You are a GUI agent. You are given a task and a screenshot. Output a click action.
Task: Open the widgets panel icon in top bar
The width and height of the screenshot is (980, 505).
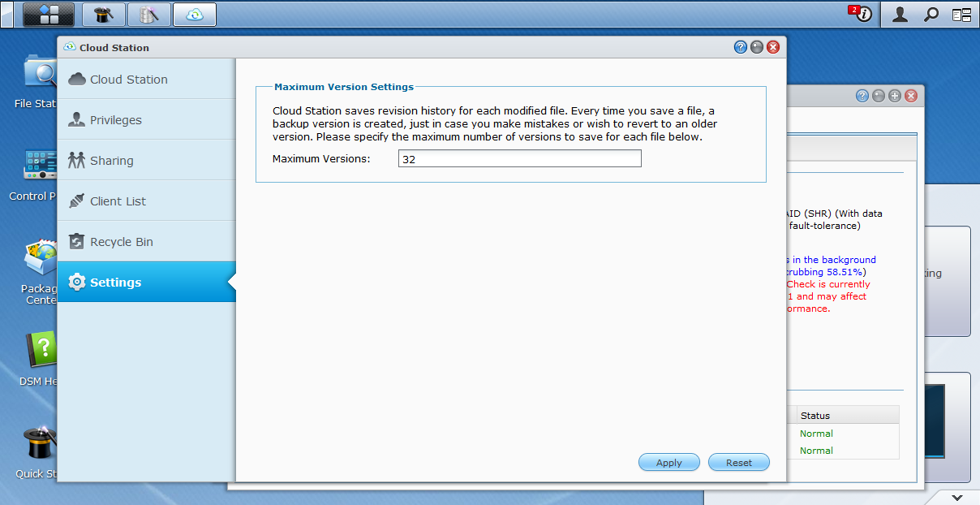[961, 14]
